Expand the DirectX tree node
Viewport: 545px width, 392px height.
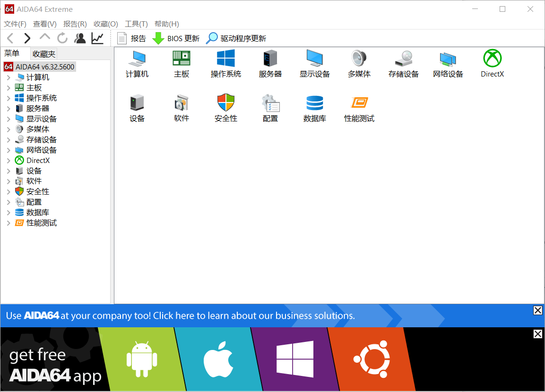(9, 161)
